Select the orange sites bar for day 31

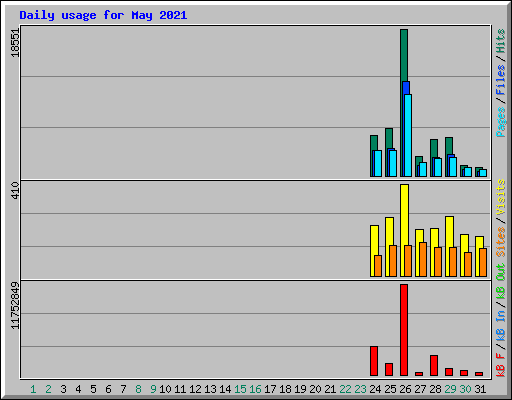coord(483,262)
